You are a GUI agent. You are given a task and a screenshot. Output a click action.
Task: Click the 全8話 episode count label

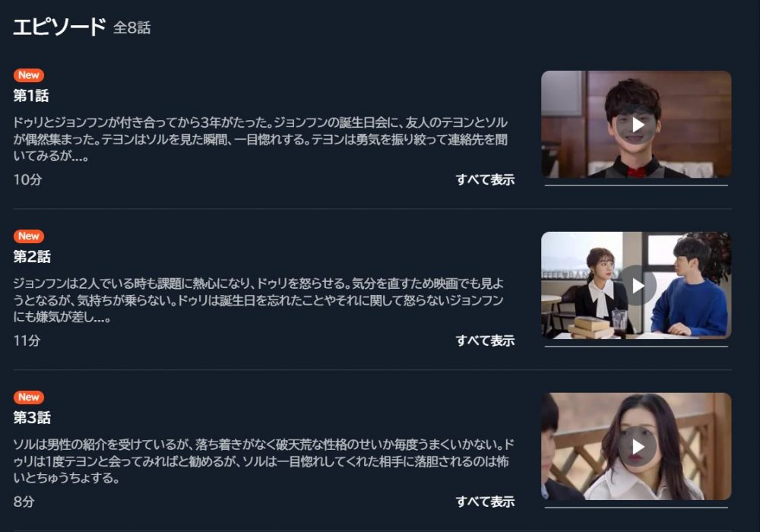pyautogui.click(x=131, y=27)
